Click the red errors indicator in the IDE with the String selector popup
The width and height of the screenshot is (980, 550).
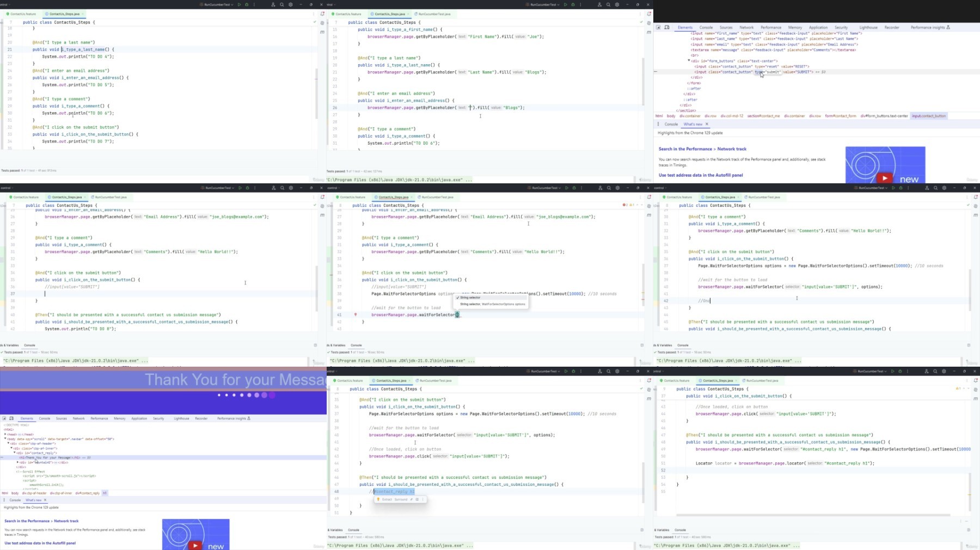click(626, 205)
